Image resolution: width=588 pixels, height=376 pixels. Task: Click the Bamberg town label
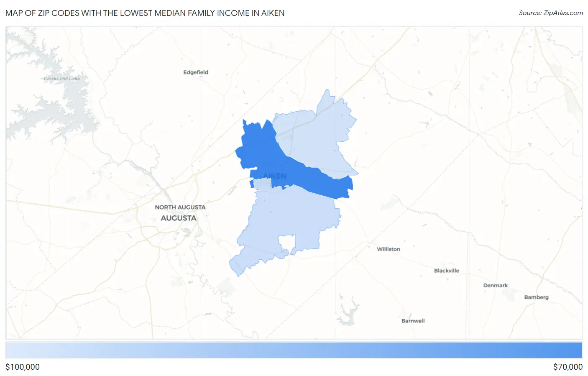537,297
